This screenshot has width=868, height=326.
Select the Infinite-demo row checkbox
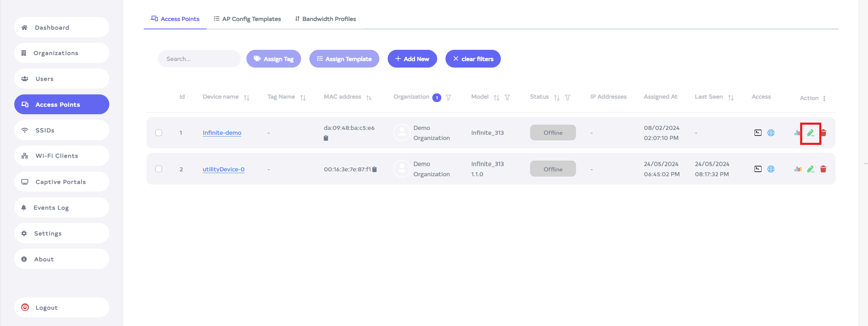(x=159, y=133)
